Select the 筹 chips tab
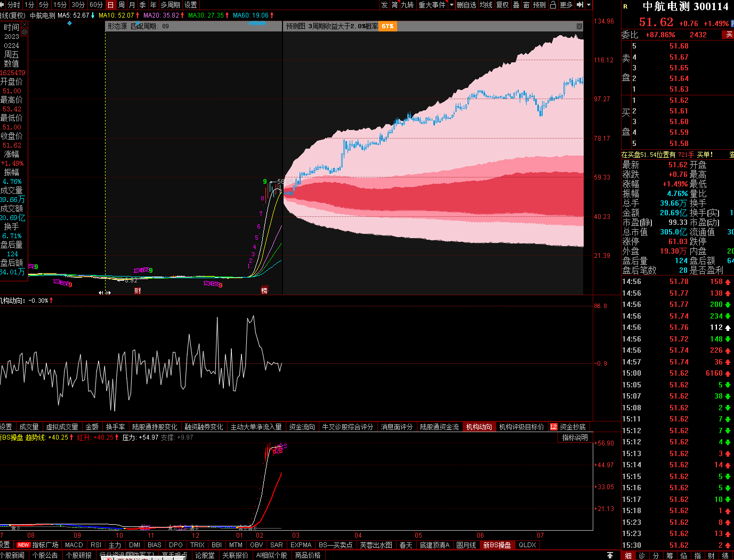The width and height of the screenshot is (734, 560). click(670, 555)
